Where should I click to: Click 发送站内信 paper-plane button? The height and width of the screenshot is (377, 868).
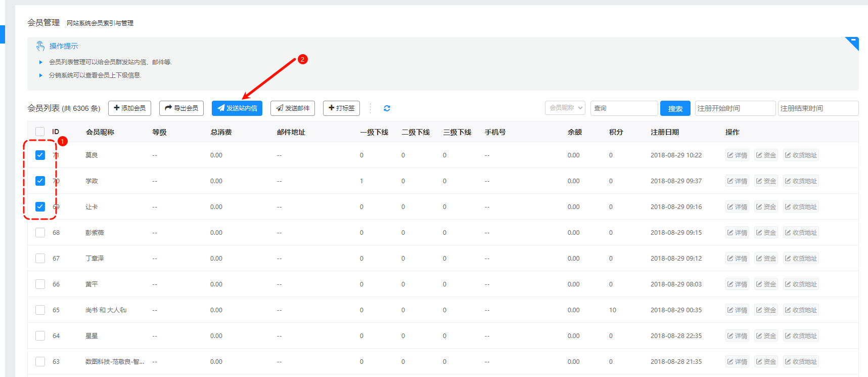pos(237,108)
